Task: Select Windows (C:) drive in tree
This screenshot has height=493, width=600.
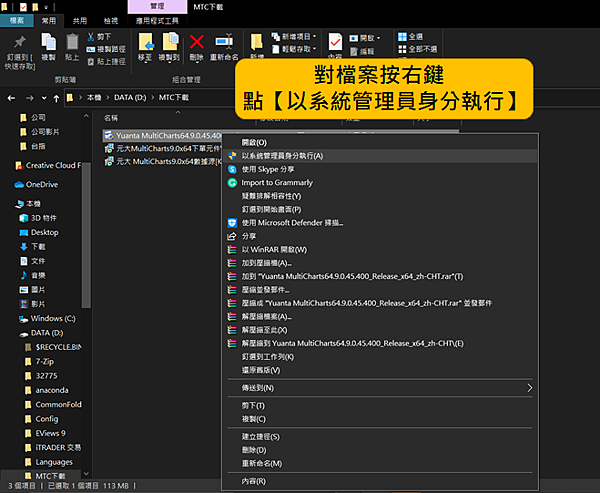Action: pyautogui.click(x=47, y=318)
